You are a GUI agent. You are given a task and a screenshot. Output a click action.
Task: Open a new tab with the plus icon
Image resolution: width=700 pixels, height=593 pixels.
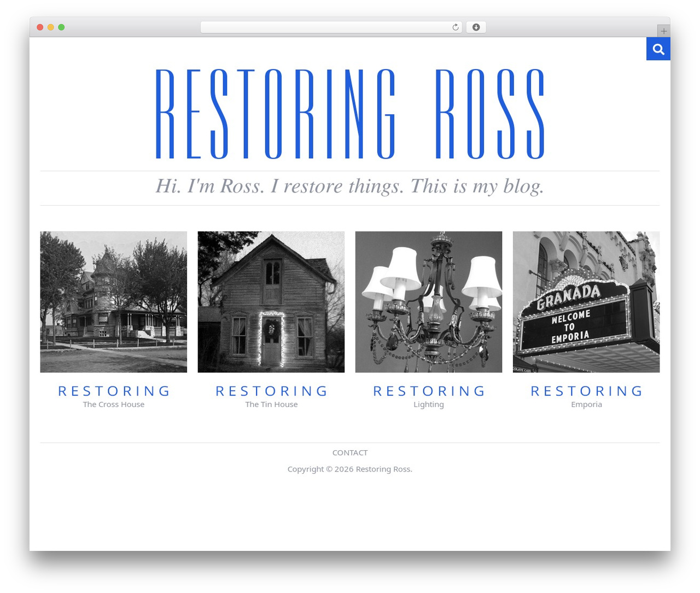point(663,31)
